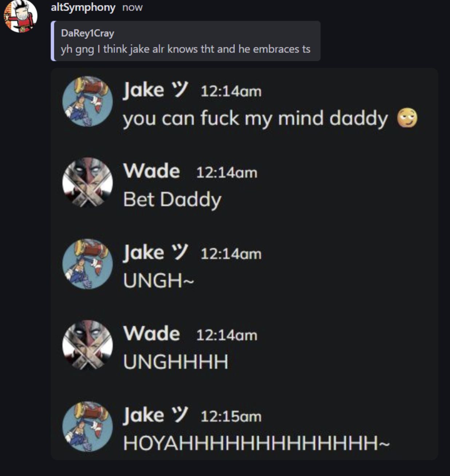Screen dimensions: 450x476
Task: Click the 'UNGHHHH' message from Wade
Action: 176,362
